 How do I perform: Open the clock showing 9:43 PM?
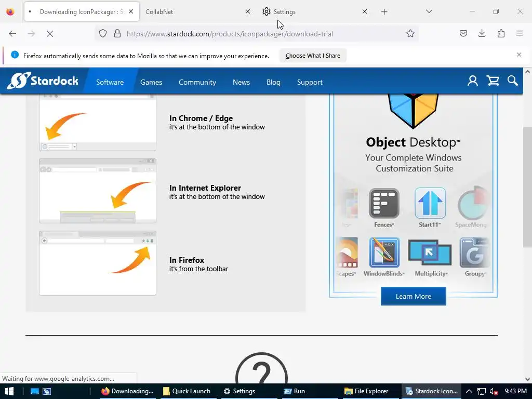pyautogui.click(x=515, y=391)
